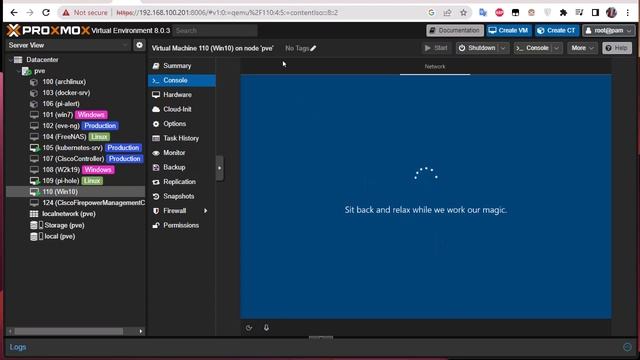Select the Console menu item

[x=182, y=80]
